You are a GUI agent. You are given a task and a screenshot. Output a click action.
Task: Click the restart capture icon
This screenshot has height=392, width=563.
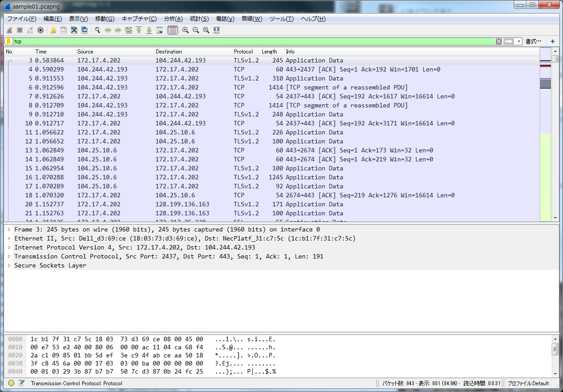[x=30, y=30]
